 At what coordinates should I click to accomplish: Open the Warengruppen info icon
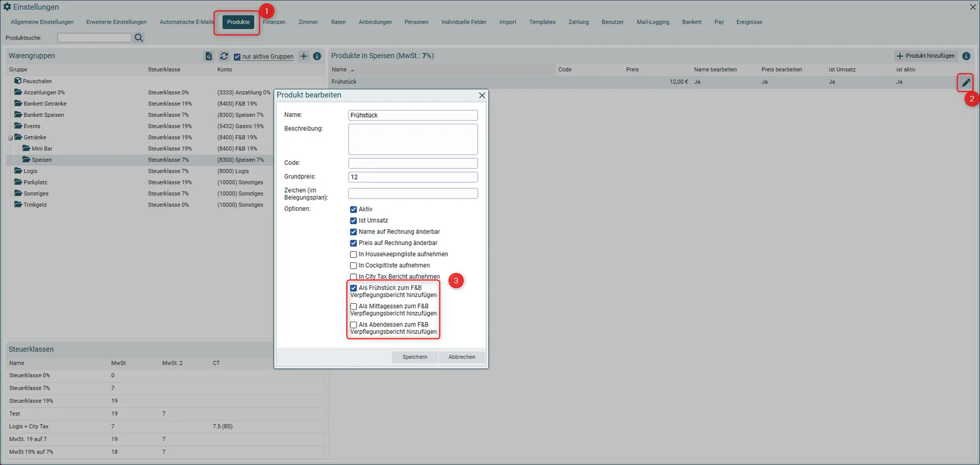tap(317, 56)
